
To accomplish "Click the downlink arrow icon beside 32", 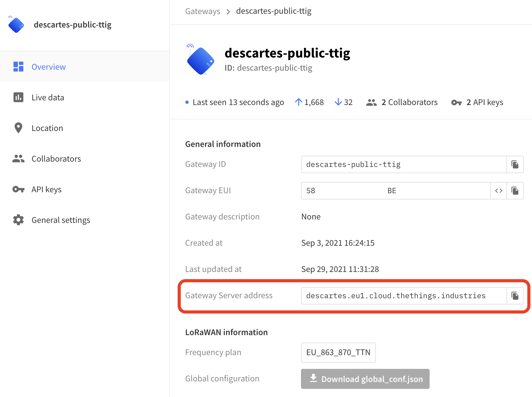I will 338,102.
